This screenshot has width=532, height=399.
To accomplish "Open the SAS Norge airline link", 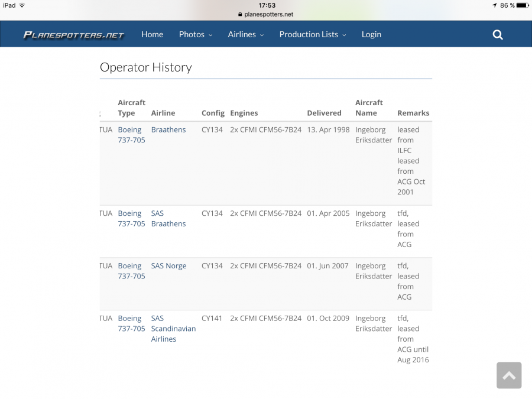I will point(168,265).
